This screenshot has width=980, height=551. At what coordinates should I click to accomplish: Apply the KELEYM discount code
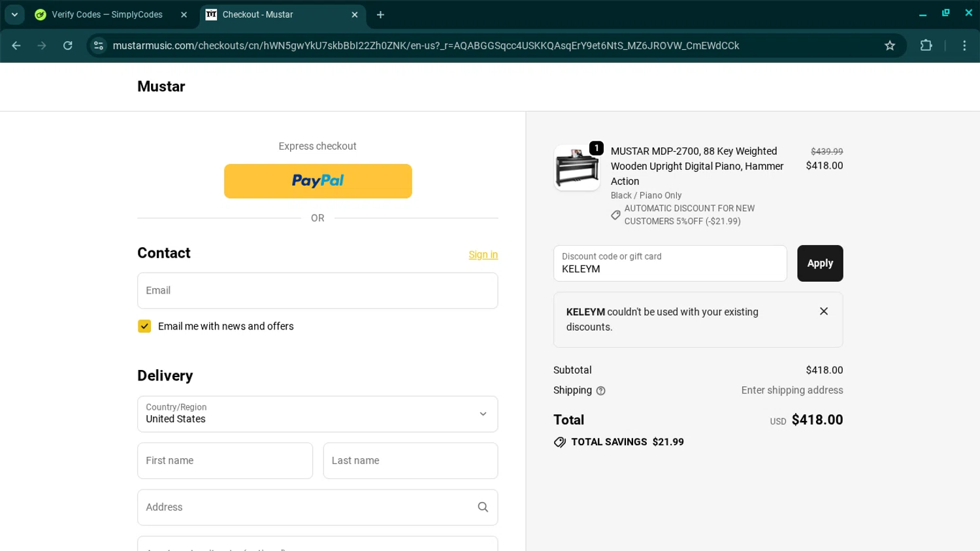820,263
